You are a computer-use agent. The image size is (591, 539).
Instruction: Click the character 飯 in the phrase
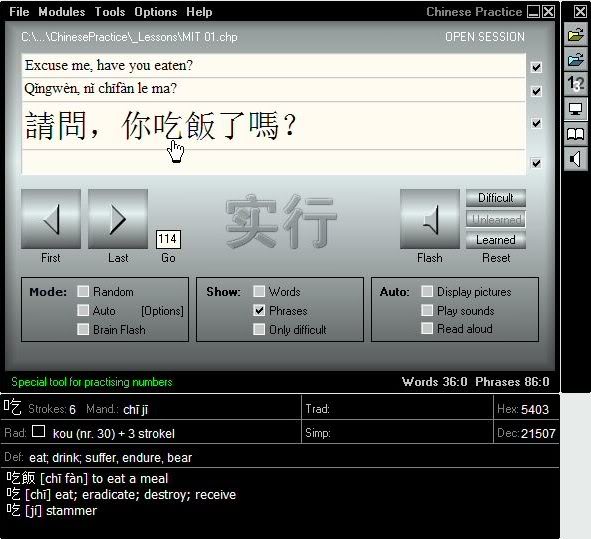pyautogui.click(x=200, y=126)
